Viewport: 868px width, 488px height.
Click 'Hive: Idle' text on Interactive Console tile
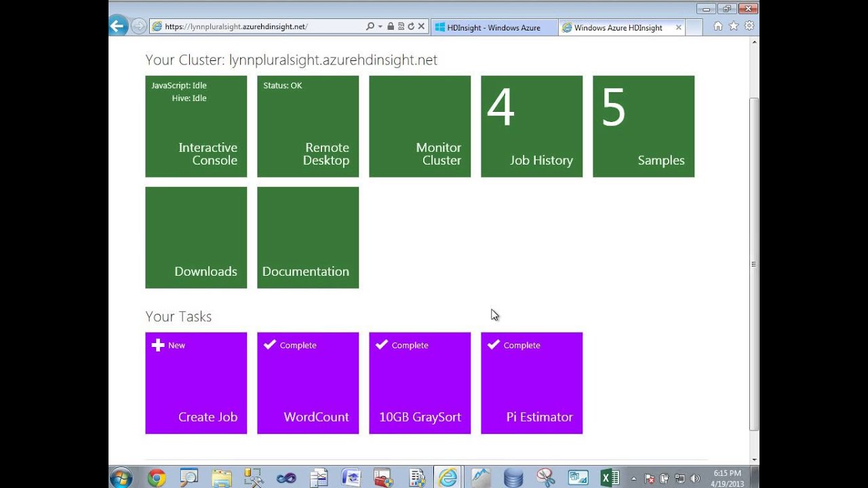pos(189,98)
